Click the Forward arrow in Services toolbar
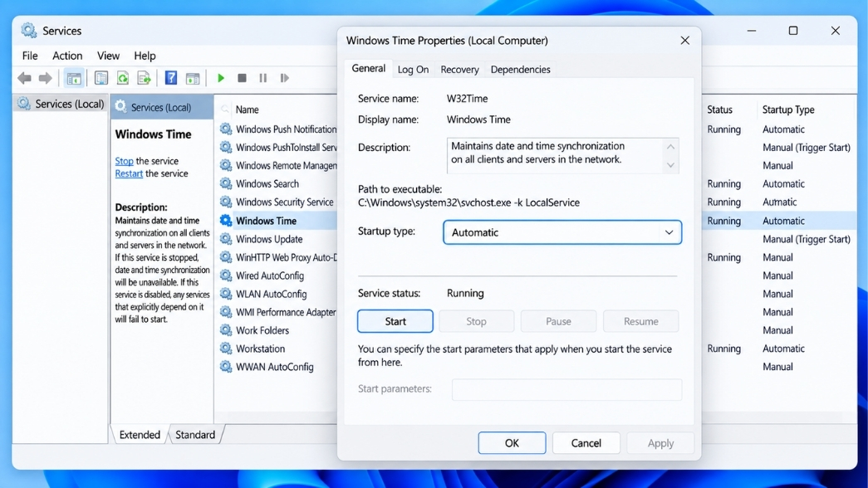The height and width of the screenshot is (488, 868). 46,78
